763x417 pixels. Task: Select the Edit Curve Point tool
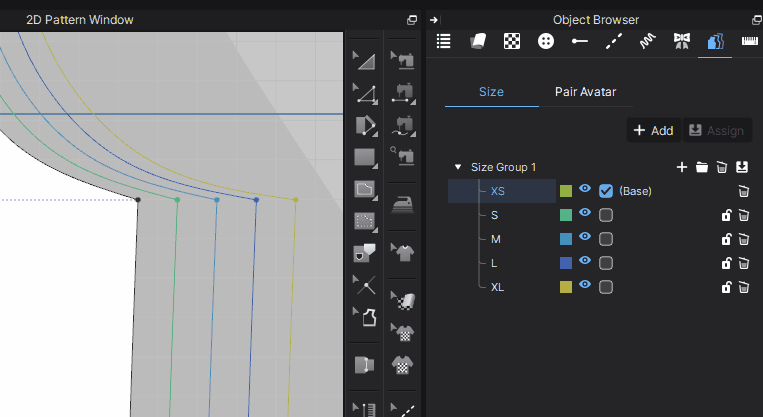click(364, 93)
